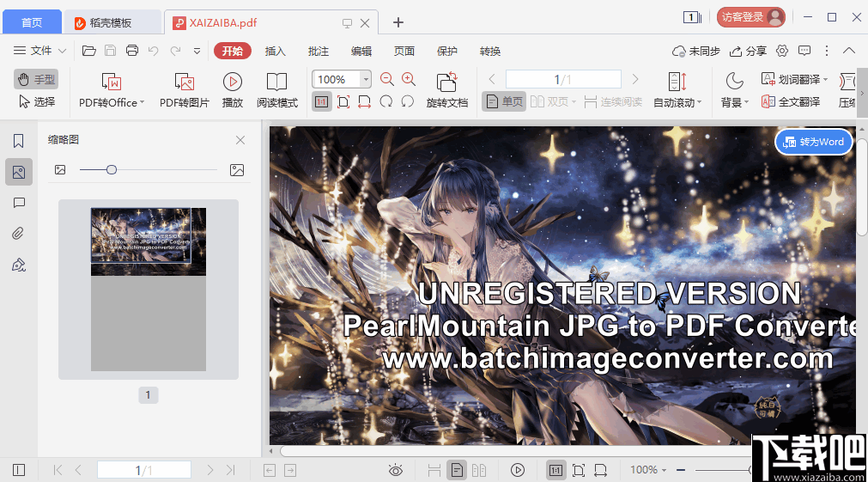Click the 分享 share button
868x482 pixels.
coord(748,51)
